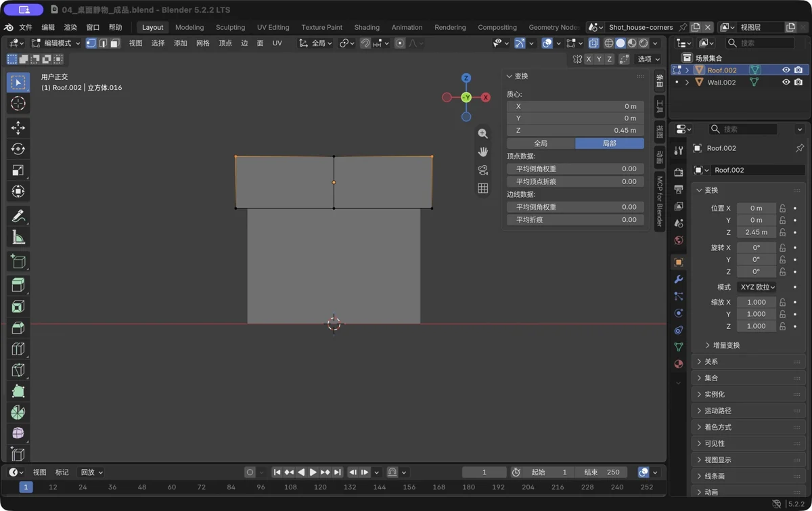Image resolution: width=812 pixels, height=511 pixels.
Task: Pick the Knife tool
Action: click(18, 371)
